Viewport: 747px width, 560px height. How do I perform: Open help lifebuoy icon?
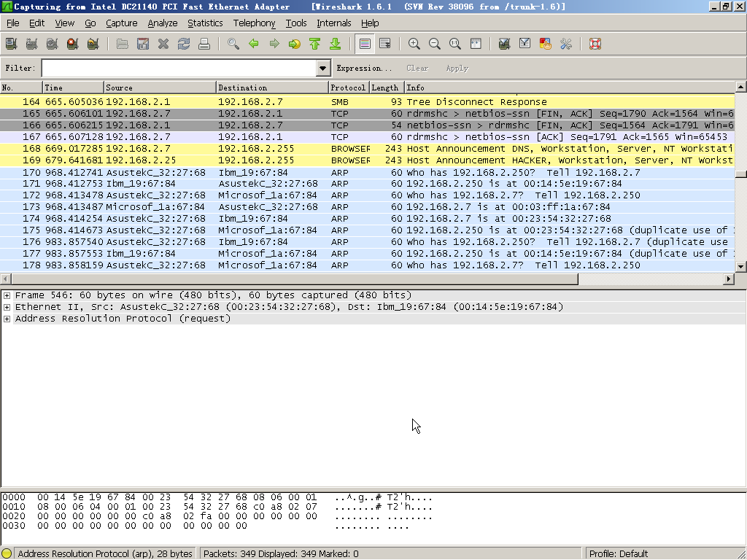tap(595, 44)
